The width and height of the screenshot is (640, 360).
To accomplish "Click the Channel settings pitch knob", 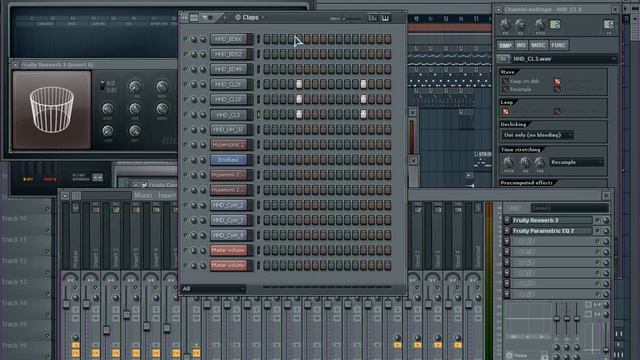I will (540, 25).
